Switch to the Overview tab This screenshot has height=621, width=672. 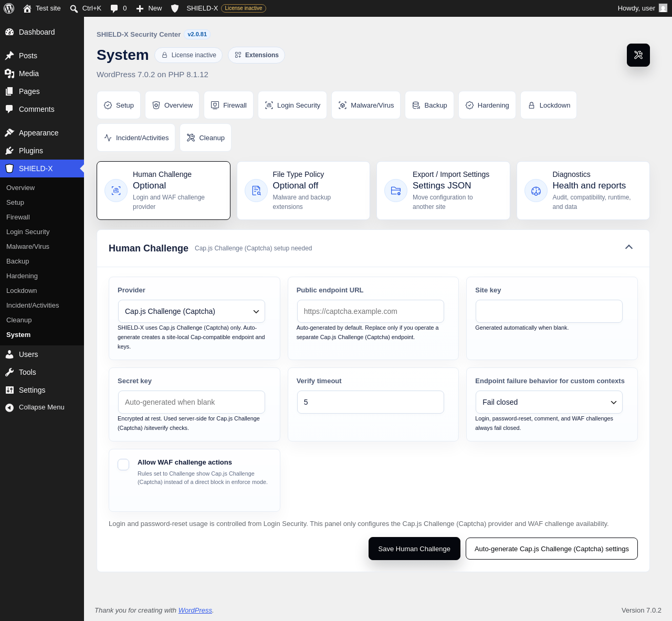[172, 105]
